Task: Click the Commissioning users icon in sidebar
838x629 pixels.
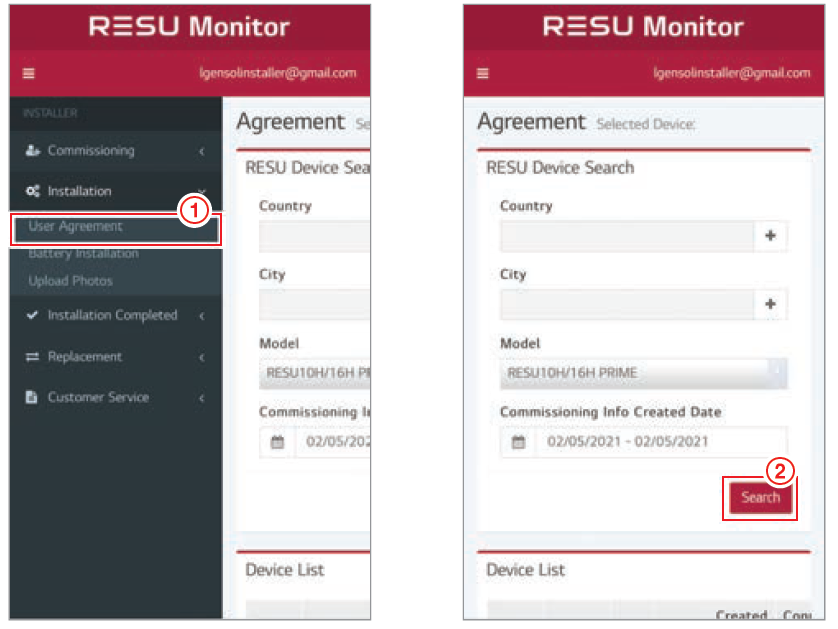Action: (31, 151)
